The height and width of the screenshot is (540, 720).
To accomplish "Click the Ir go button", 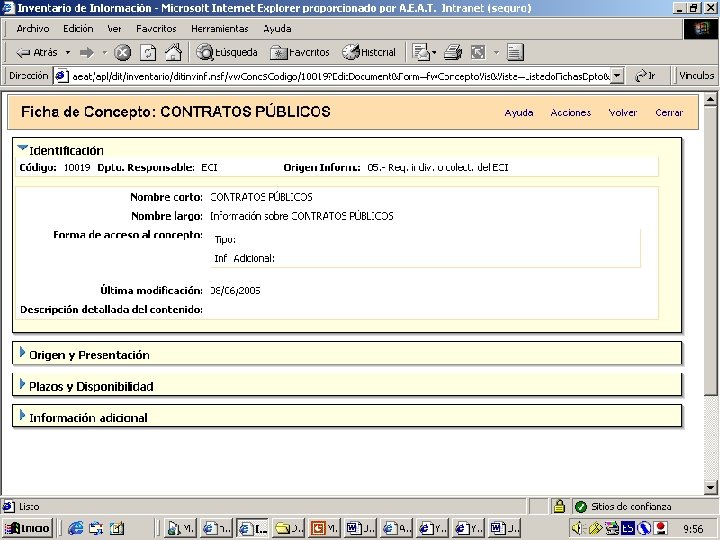I will click(645, 76).
